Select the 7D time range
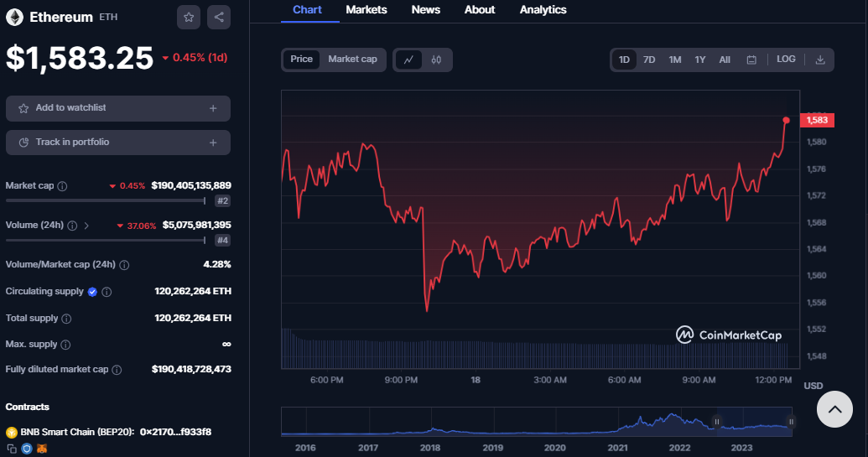 [649, 60]
